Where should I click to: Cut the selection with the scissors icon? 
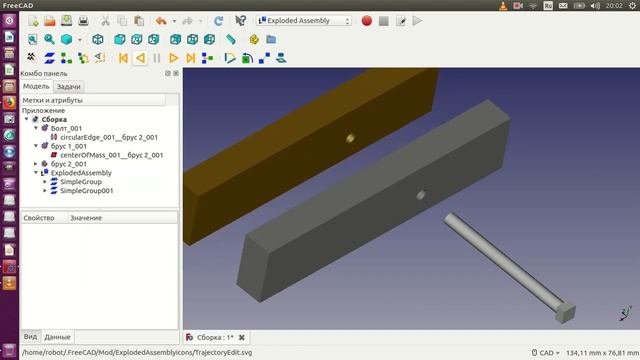(105, 21)
